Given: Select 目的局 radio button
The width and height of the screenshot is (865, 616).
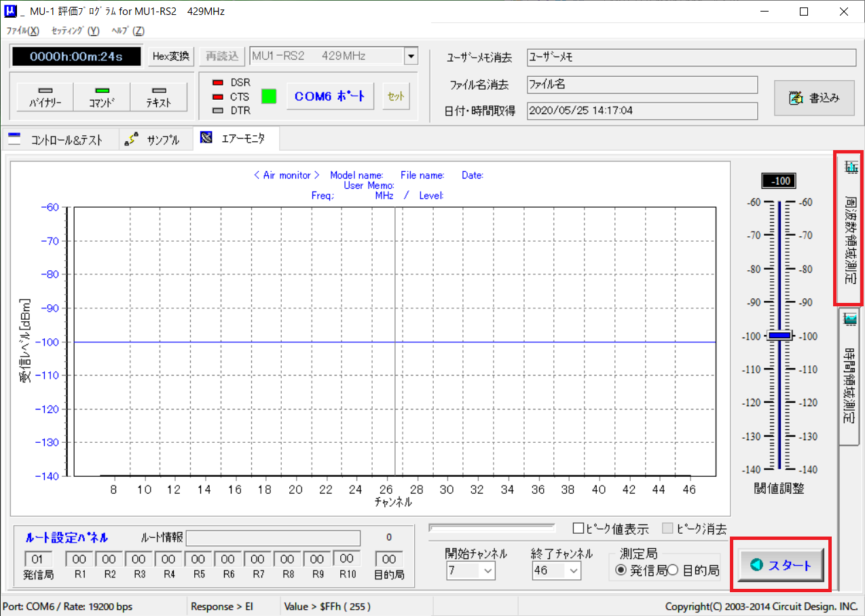Looking at the screenshot, I should (x=674, y=570).
